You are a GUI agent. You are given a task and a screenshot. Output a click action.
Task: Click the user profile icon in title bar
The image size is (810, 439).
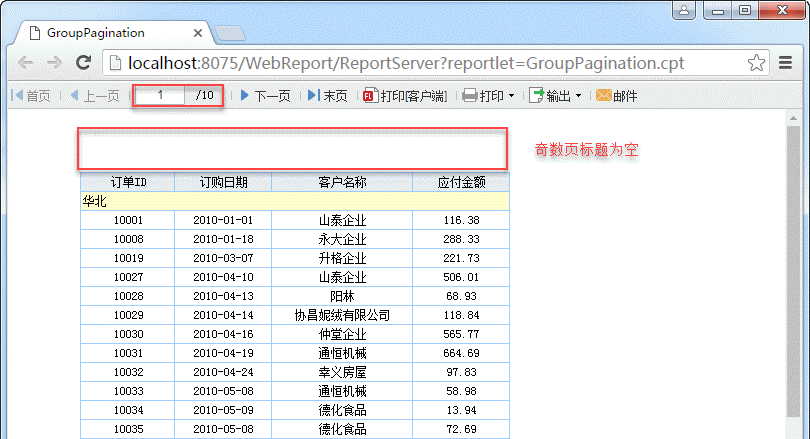[x=684, y=10]
